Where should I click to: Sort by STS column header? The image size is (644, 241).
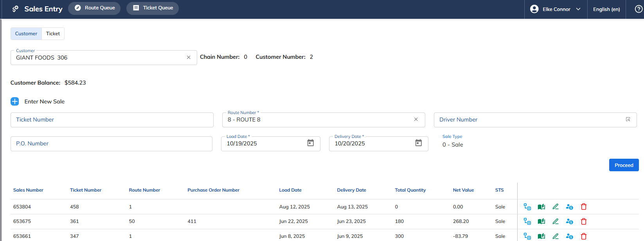pyautogui.click(x=500, y=190)
